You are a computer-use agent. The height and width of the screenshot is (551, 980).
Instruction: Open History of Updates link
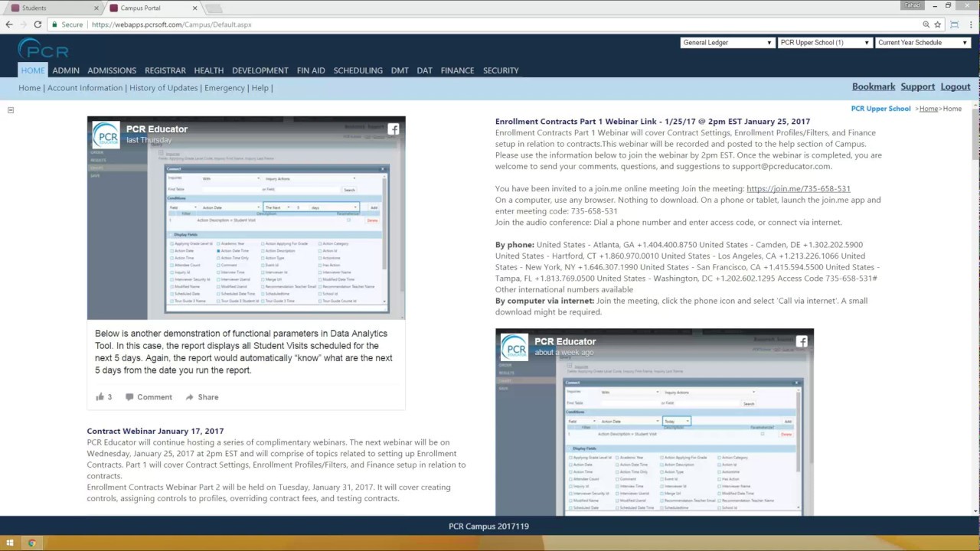click(164, 88)
